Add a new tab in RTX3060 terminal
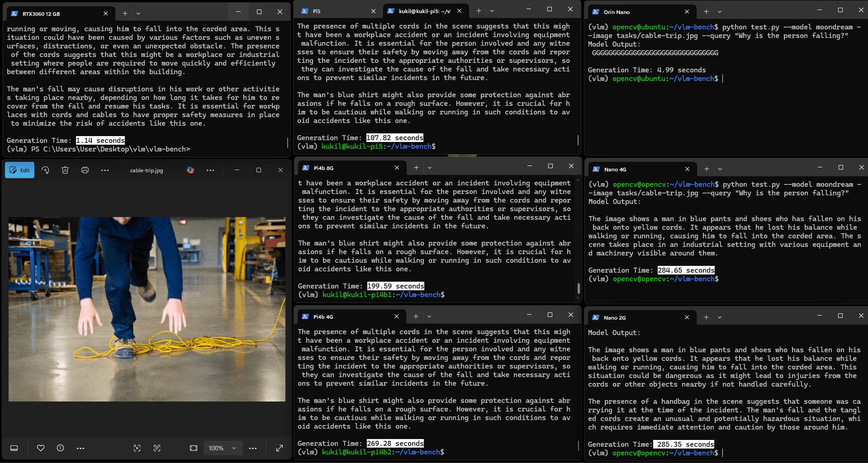The image size is (868, 463). 125,14
